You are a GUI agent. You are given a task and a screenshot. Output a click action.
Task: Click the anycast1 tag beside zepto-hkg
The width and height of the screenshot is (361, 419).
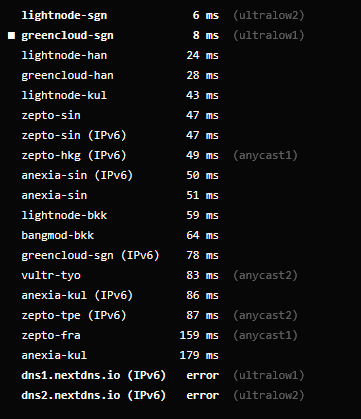(x=265, y=155)
